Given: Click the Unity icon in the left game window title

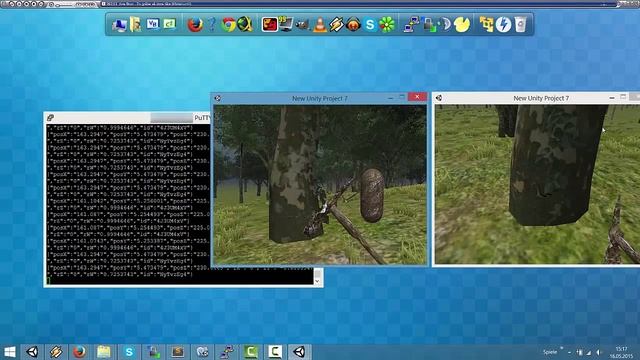Looking at the screenshot, I should [x=218, y=98].
